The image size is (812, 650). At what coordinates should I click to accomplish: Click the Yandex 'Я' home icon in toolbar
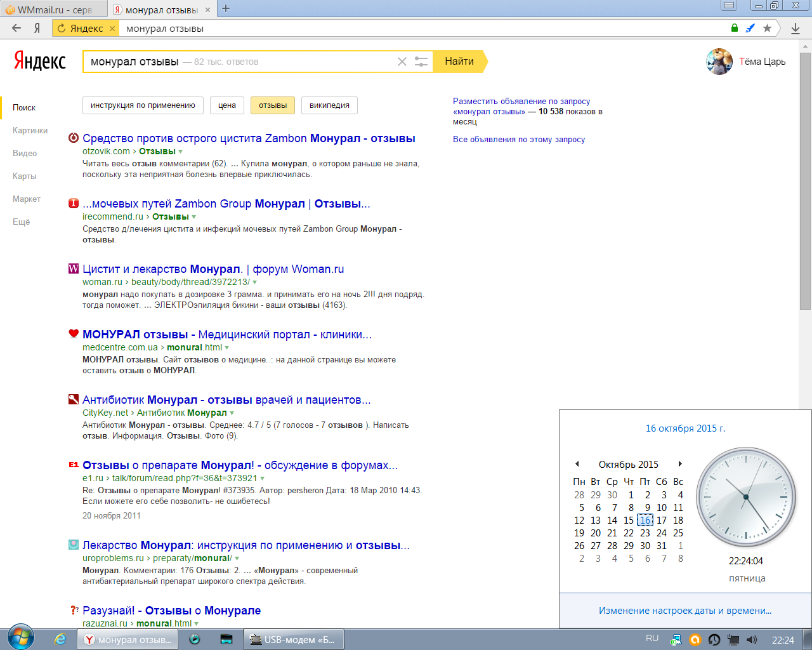point(37,28)
